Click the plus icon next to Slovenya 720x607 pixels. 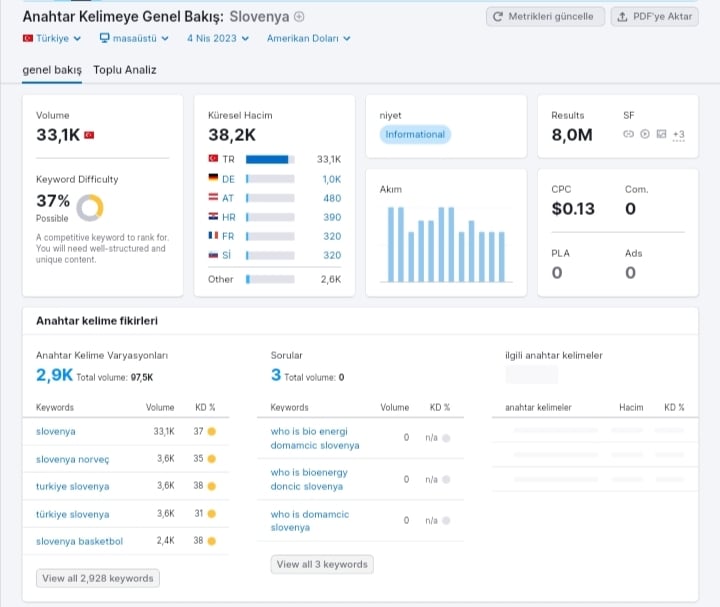(x=299, y=17)
